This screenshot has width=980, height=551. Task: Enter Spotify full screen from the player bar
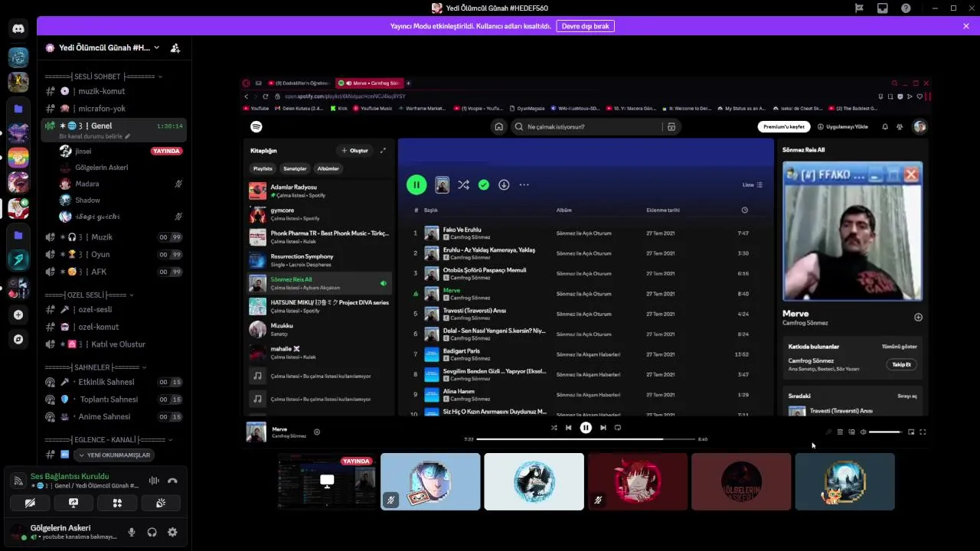[923, 432]
